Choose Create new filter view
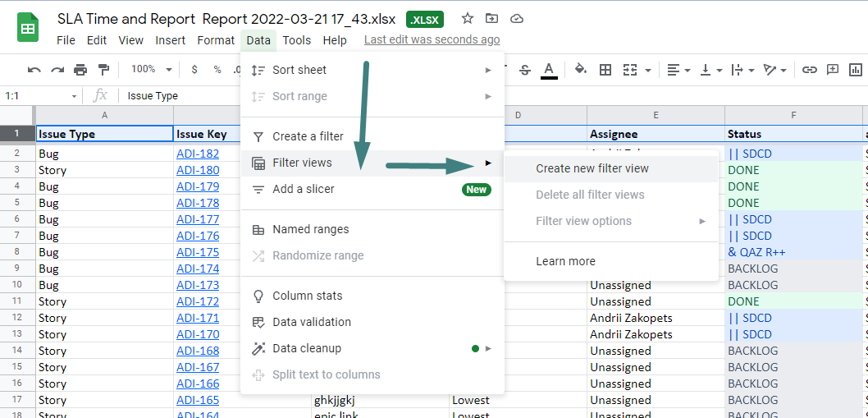The width and height of the screenshot is (868, 418). [592, 168]
